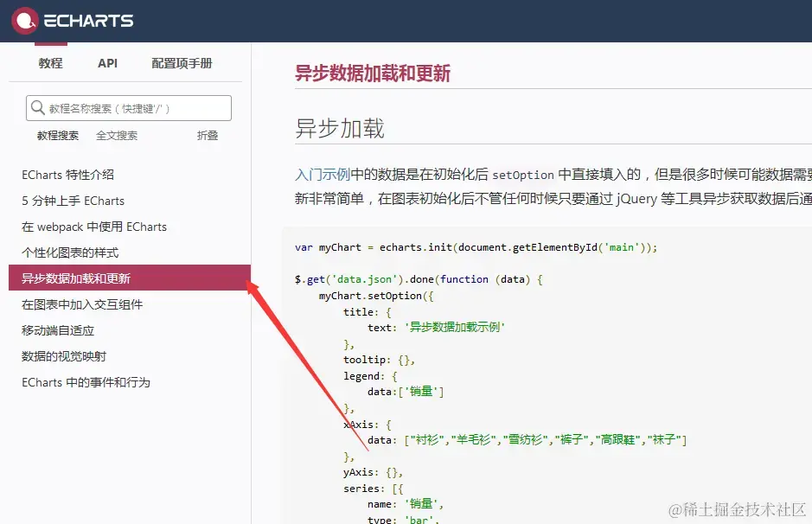Screen dimensions: 812x524
Task: Click the '异步数据加载示例' string in code
Action: [455, 327]
